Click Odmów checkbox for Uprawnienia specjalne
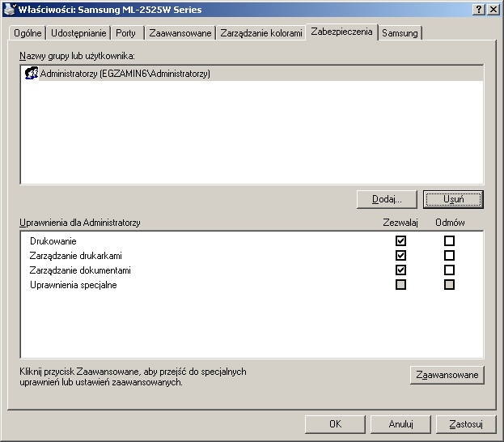 449,285
